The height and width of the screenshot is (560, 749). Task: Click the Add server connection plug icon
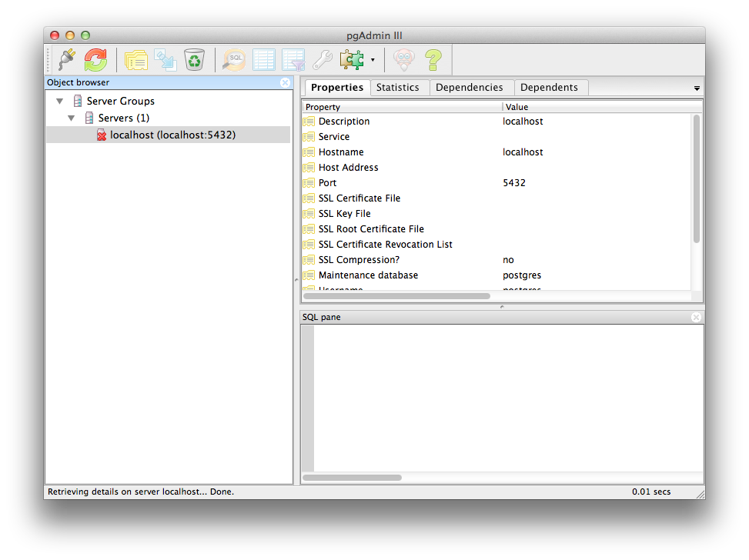pyautogui.click(x=67, y=59)
